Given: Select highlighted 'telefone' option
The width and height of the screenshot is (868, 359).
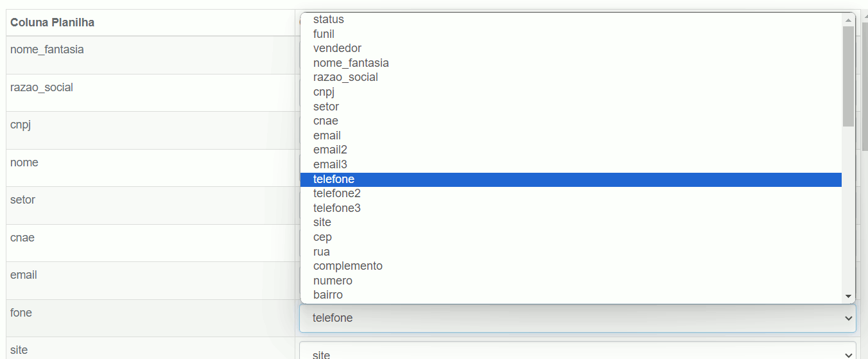Looking at the screenshot, I should click(x=571, y=179).
